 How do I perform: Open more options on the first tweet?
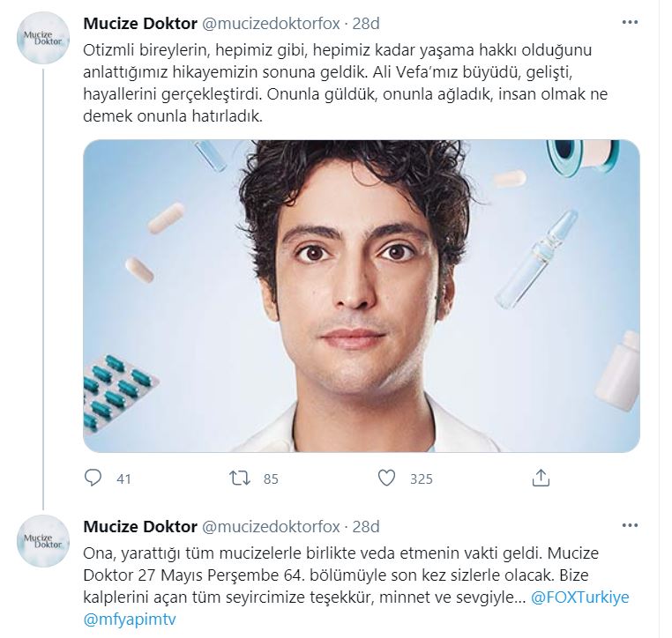pos(630,22)
